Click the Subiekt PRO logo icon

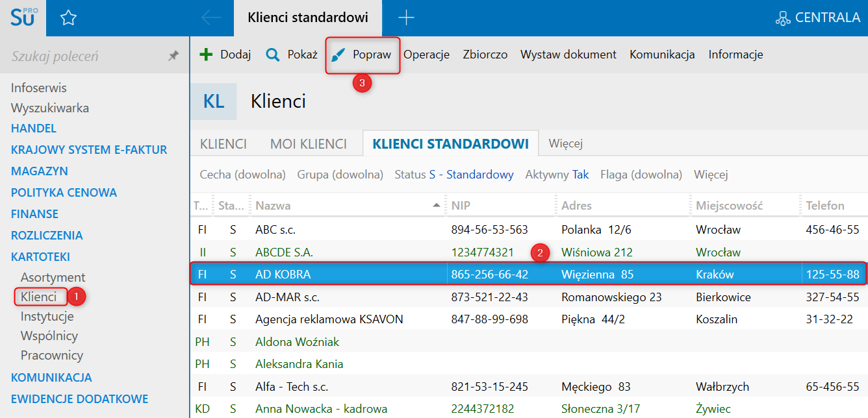(24, 16)
